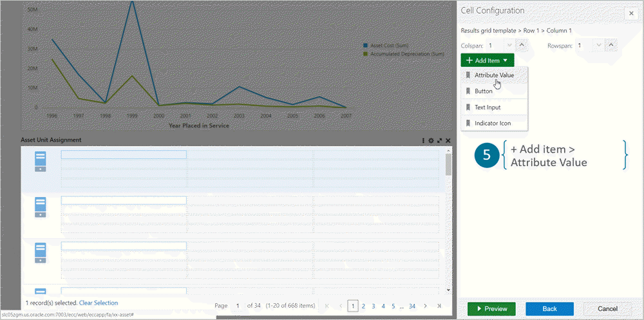
Task: Go to next page using arrow
Action: pyautogui.click(x=426, y=306)
